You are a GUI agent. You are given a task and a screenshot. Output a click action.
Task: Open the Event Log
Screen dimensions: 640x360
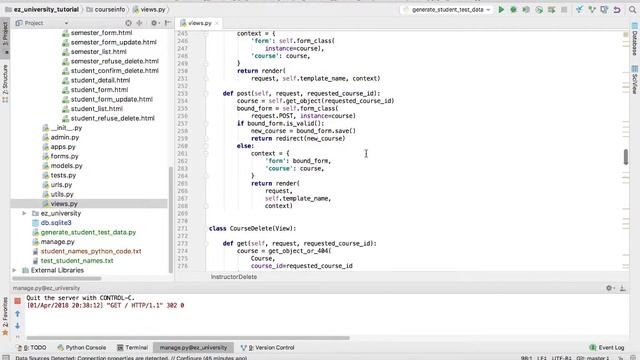[x=607, y=348]
